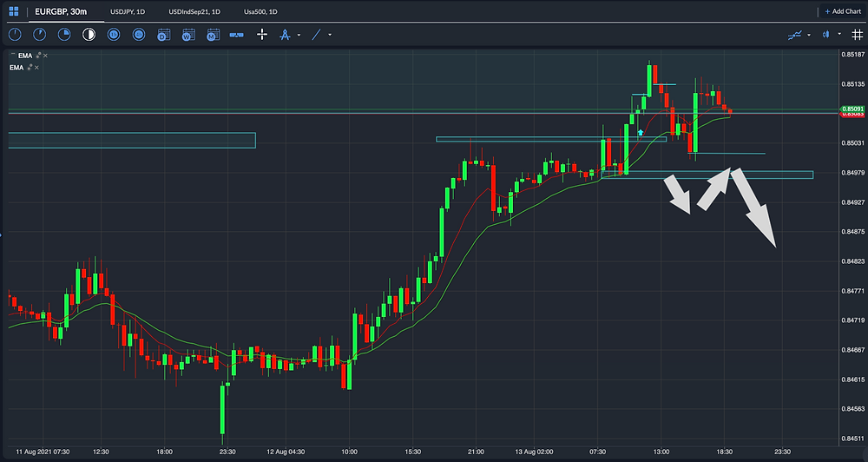868x462 pixels.
Task: Click the 0.84875 price axis label
Action: (x=853, y=232)
